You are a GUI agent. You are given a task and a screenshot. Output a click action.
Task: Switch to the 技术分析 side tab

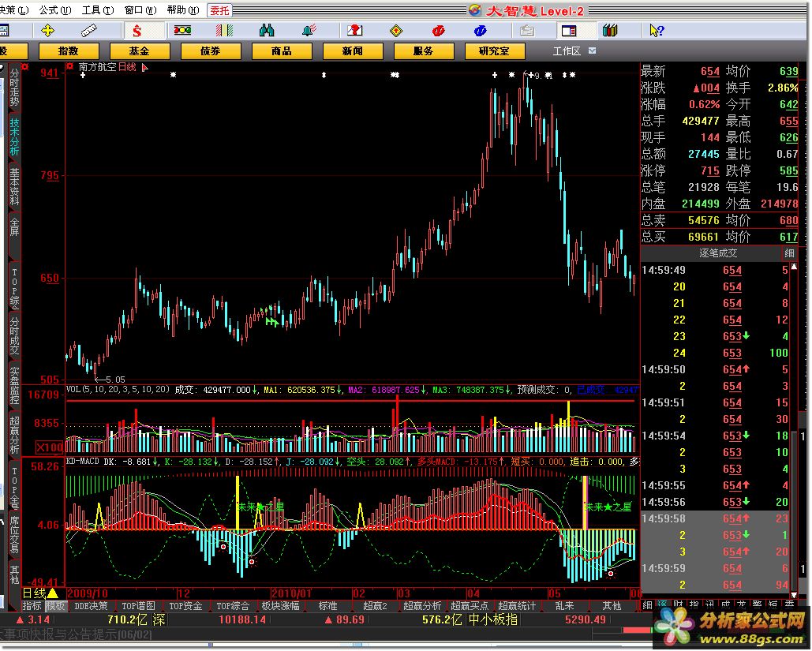pos(14,137)
